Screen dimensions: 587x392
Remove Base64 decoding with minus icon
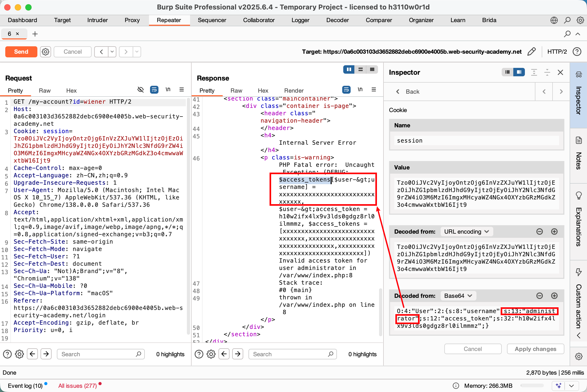tap(539, 296)
